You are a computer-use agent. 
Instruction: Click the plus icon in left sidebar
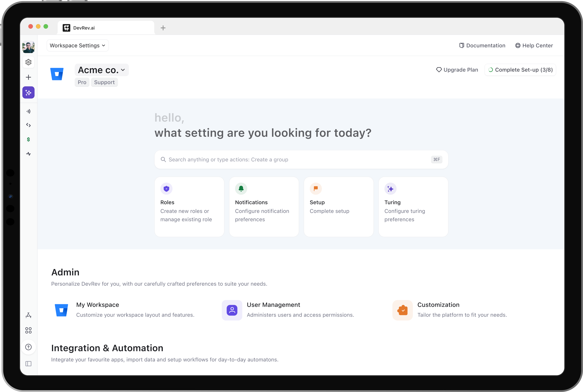29,77
